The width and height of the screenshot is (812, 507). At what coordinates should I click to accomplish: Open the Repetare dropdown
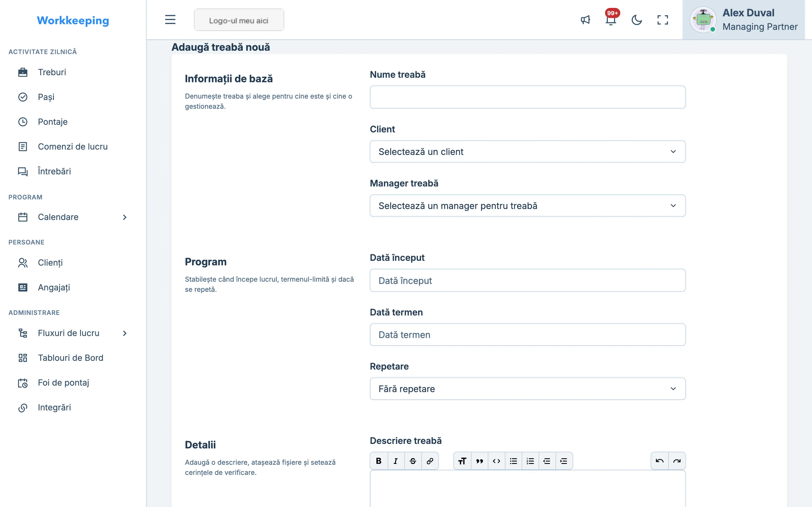(x=528, y=389)
